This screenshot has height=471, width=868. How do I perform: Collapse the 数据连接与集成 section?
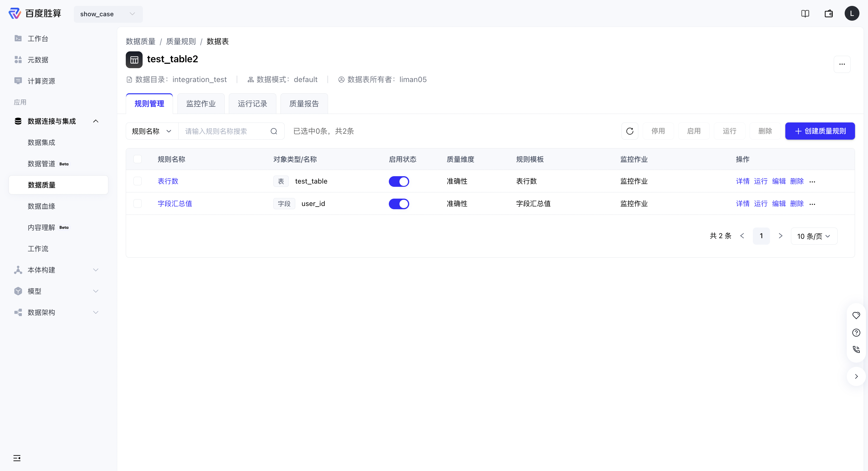click(x=96, y=121)
